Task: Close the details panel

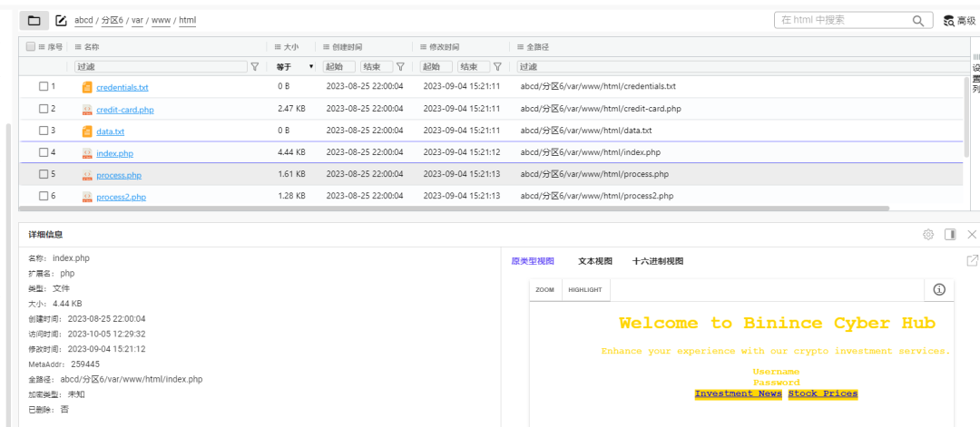Action: pos(972,234)
